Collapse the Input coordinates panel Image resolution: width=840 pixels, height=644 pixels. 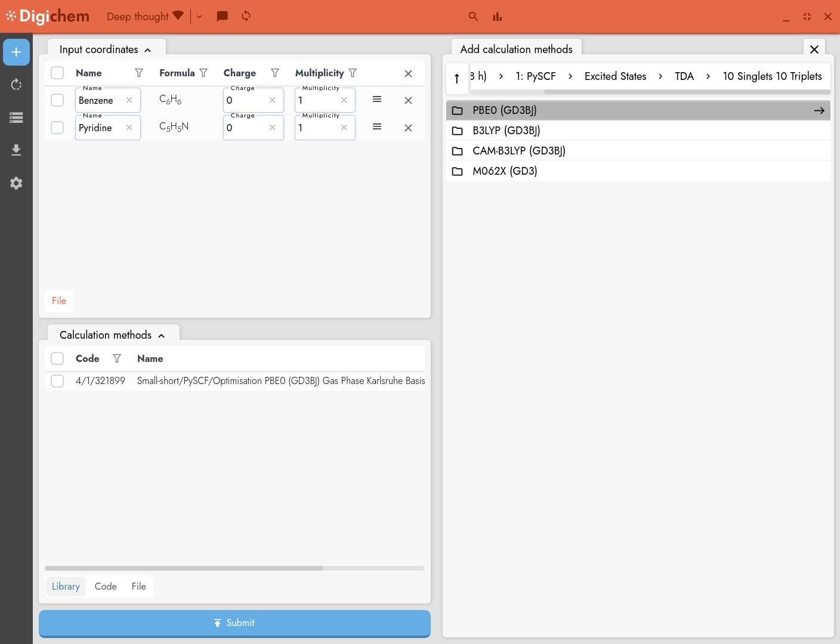tap(147, 49)
